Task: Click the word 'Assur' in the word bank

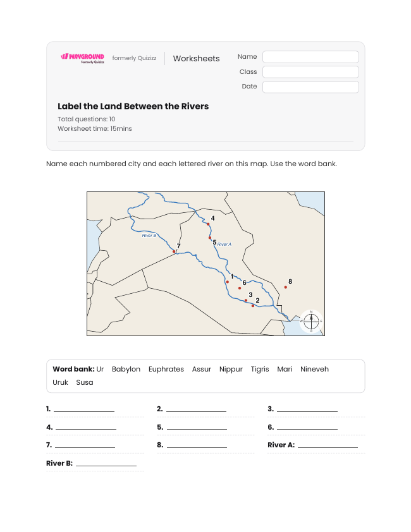Action: (202, 369)
